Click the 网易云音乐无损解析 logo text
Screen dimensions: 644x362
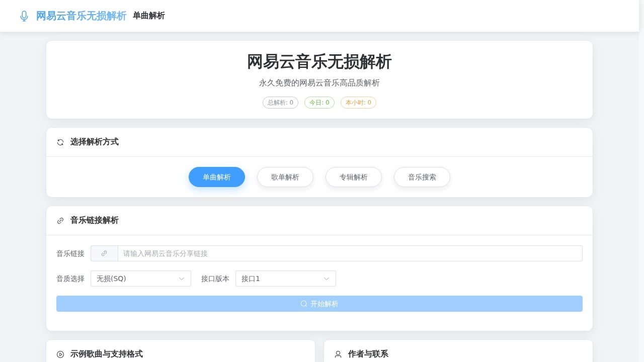[81, 16]
